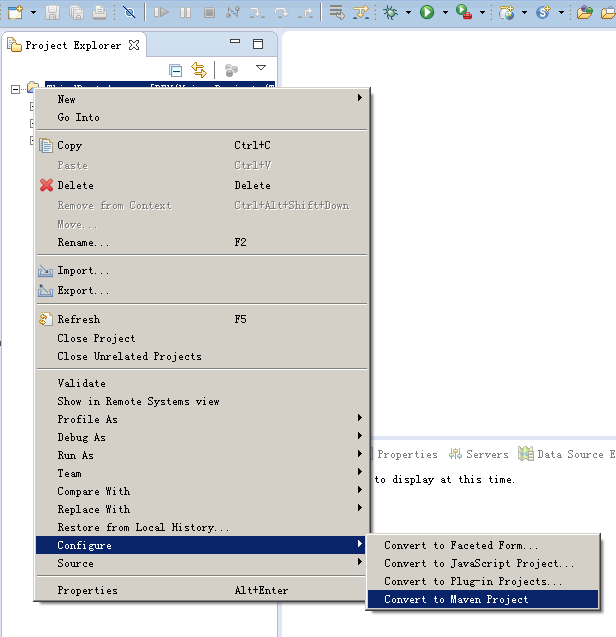Expand the Run As submenu
The image size is (616, 637).
click(202, 455)
